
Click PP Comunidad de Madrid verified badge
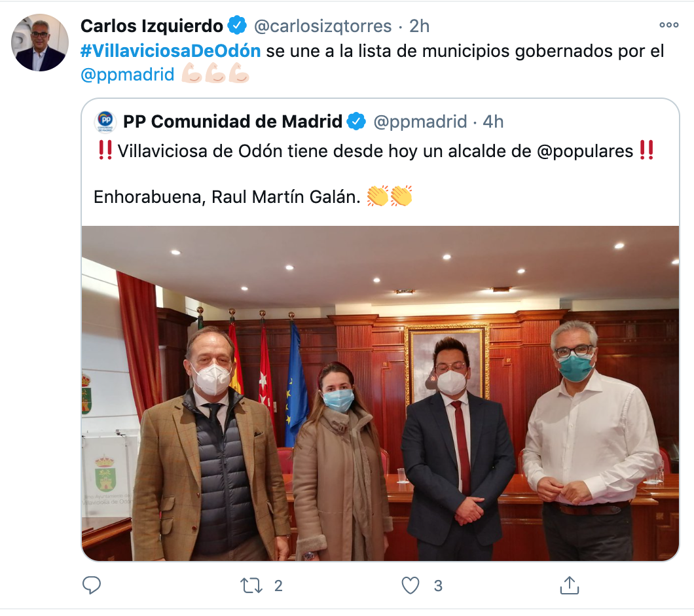click(356, 121)
